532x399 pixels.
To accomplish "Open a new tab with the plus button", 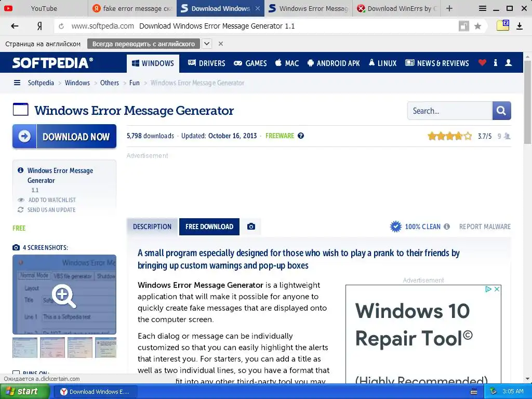I will point(449,8).
